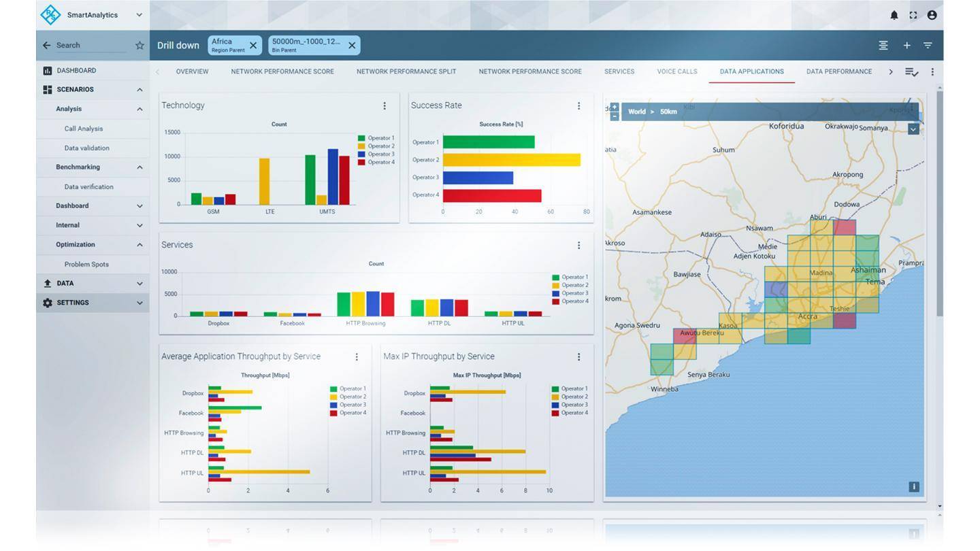Open Problem Spots in sidebar
This screenshot has width=980, height=551.
tap(86, 265)
